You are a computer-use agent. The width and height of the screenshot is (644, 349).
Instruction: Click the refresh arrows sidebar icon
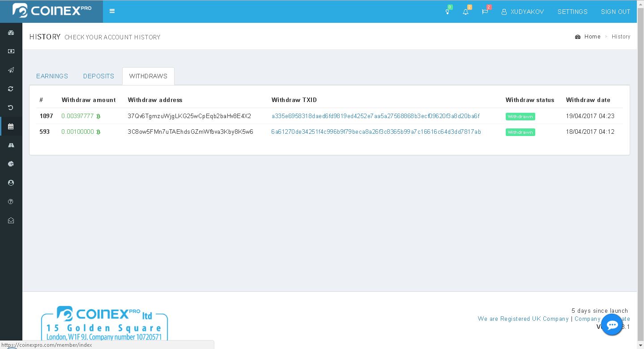pyautogui.click(x=11, y=89)
